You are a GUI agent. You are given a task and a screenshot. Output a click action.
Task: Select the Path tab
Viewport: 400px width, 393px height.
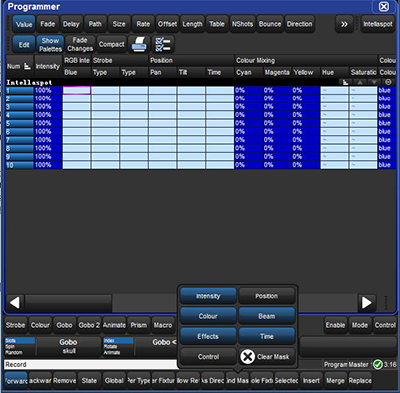click(x=95, y=24)
